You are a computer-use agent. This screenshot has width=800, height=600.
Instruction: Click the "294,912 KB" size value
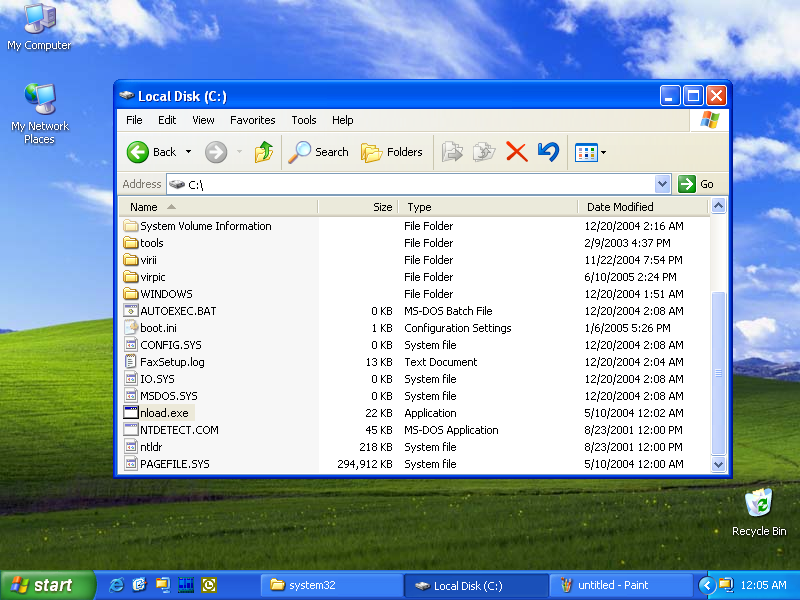pos(365,464)
